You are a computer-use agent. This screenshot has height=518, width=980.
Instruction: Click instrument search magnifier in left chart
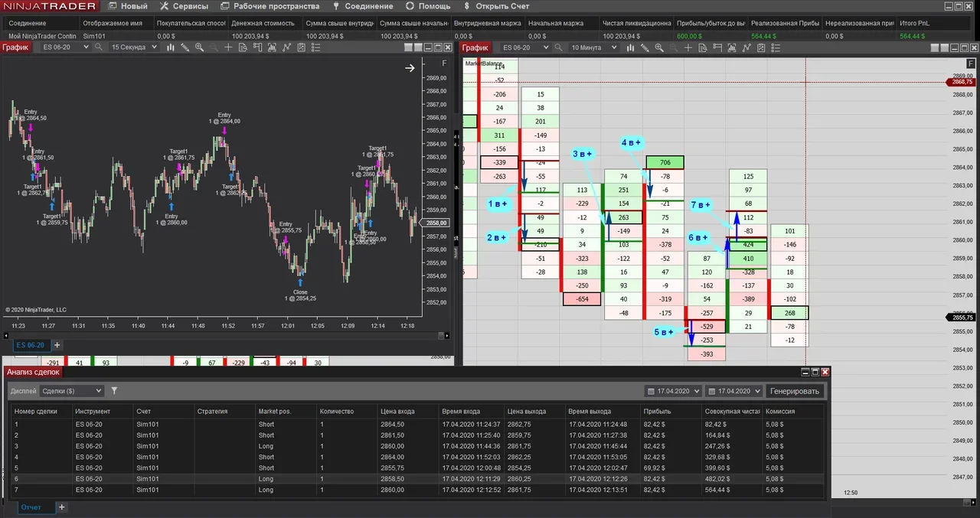[x=99, y=47]
